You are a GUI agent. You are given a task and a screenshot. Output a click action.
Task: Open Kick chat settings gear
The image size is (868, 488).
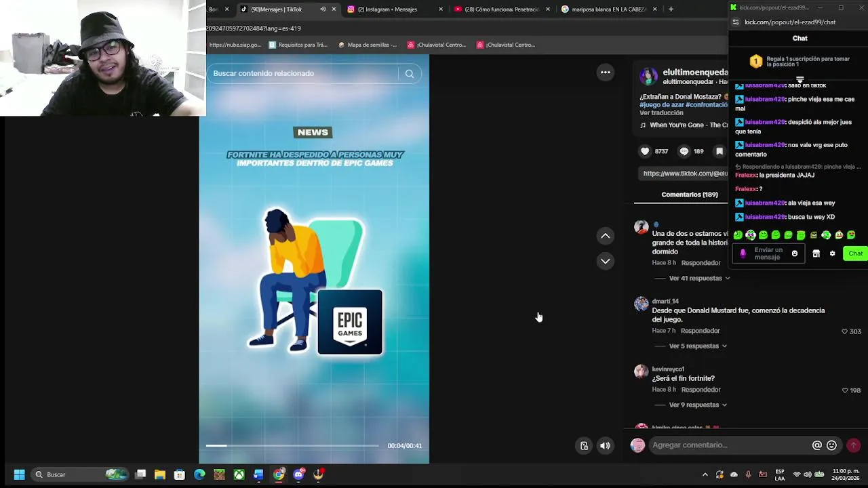click(832, 253)
